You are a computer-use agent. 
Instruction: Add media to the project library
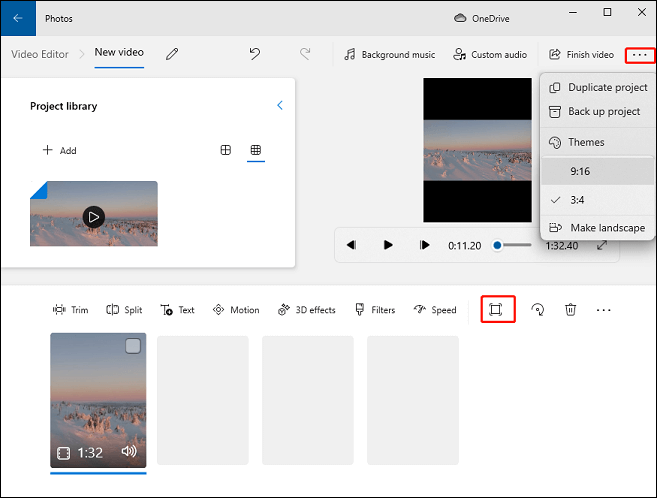coord(59,150)
